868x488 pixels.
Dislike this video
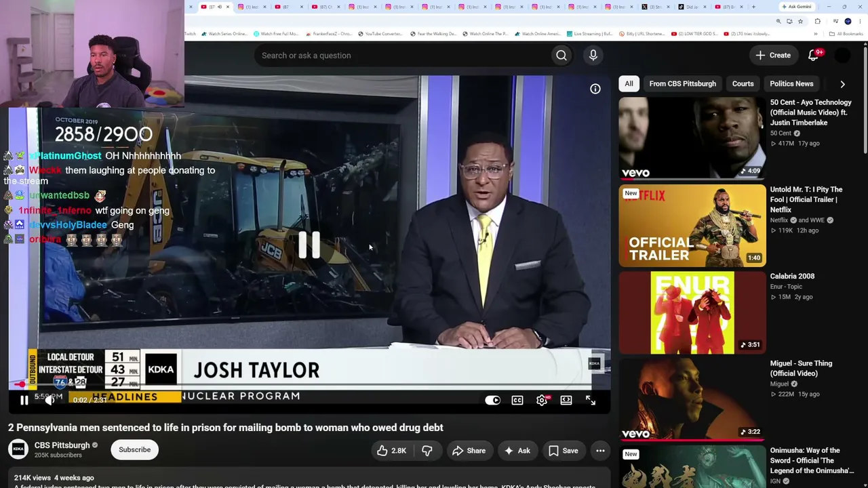tap(427, 451)
